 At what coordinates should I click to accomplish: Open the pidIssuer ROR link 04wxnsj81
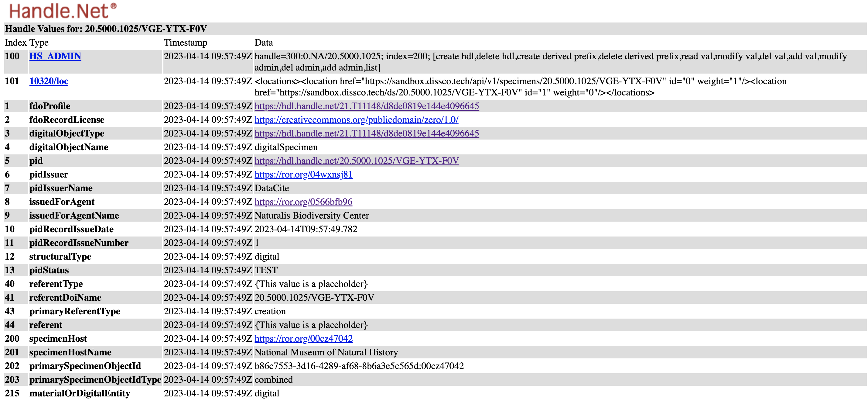click(x=304, y=174)
